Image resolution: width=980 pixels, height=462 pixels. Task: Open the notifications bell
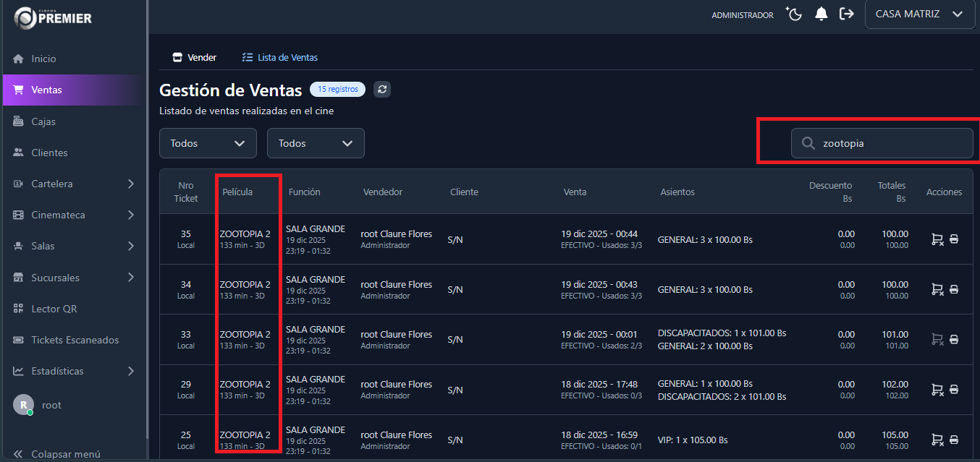click(821, 14)
